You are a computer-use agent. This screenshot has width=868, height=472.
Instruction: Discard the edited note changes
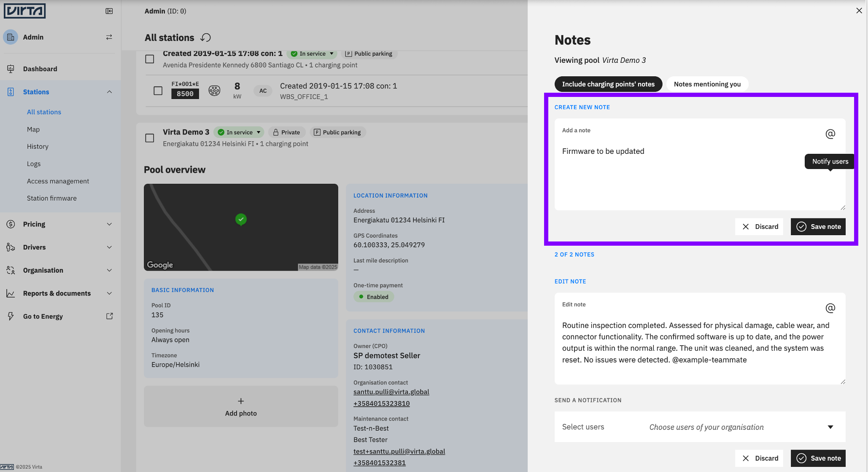point(759,458)
